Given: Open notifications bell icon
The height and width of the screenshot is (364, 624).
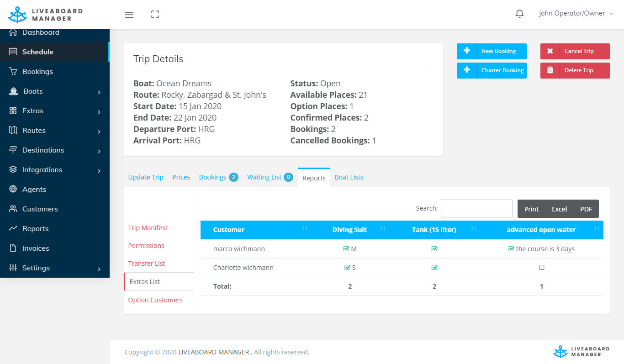Looking at the screenshot, I should pos(519,14).
